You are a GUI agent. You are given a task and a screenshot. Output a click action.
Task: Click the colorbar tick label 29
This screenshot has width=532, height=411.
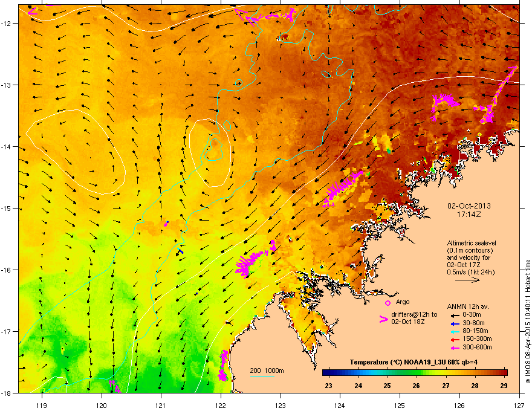504,386
